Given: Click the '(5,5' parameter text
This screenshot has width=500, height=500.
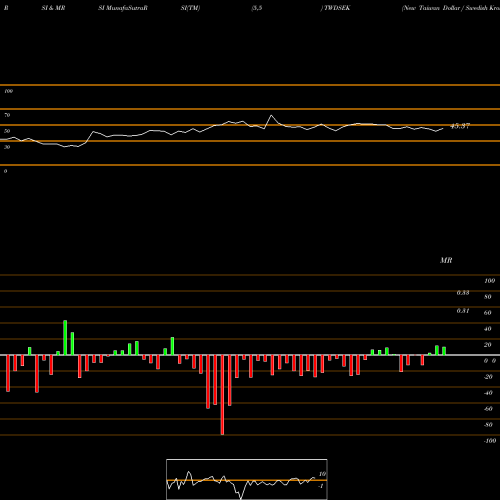Looking at the screenshot, I should (257, 8).
